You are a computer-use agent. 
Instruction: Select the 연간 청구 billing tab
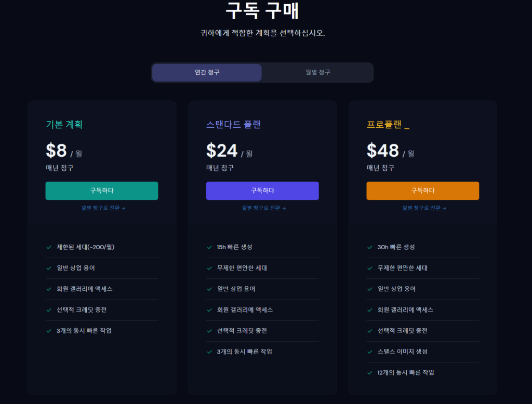pos(207,72)
